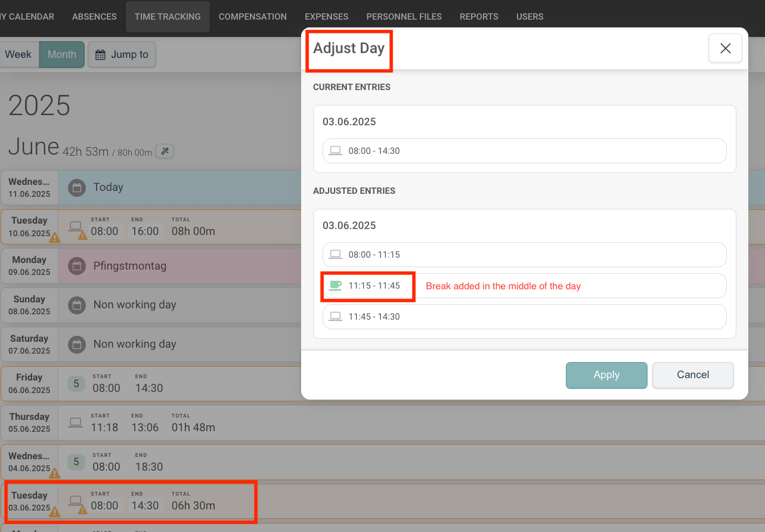Click the calendar icon in Jump to
The width and height of the screenshot is (765, 532).
tap(100, 55)
